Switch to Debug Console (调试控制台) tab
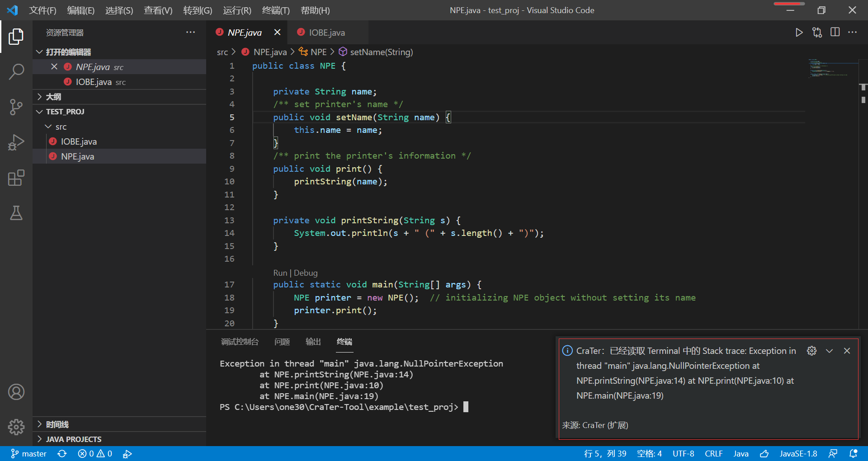This screenshot has height=461, width=868. click(240, 342)
